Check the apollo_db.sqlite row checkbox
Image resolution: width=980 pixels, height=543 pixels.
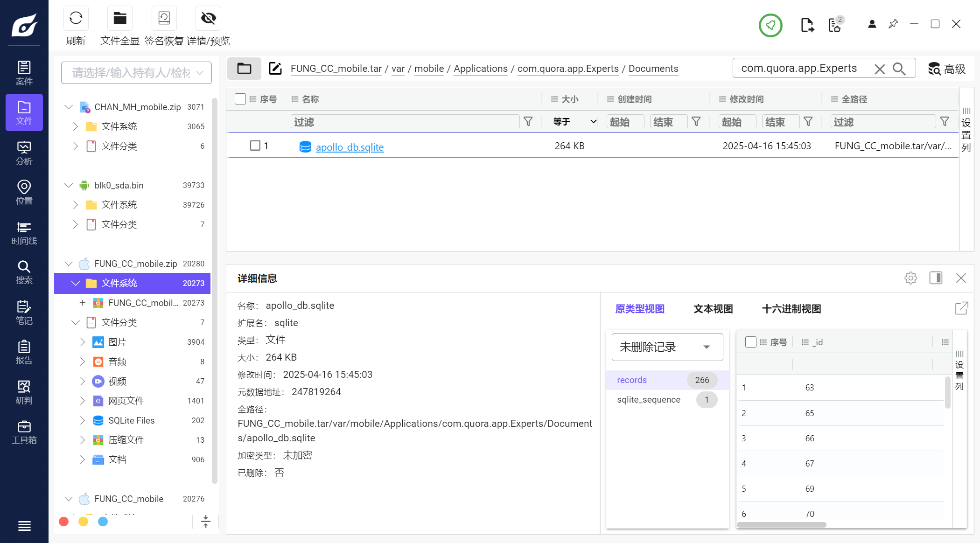(x=255, y=146)
